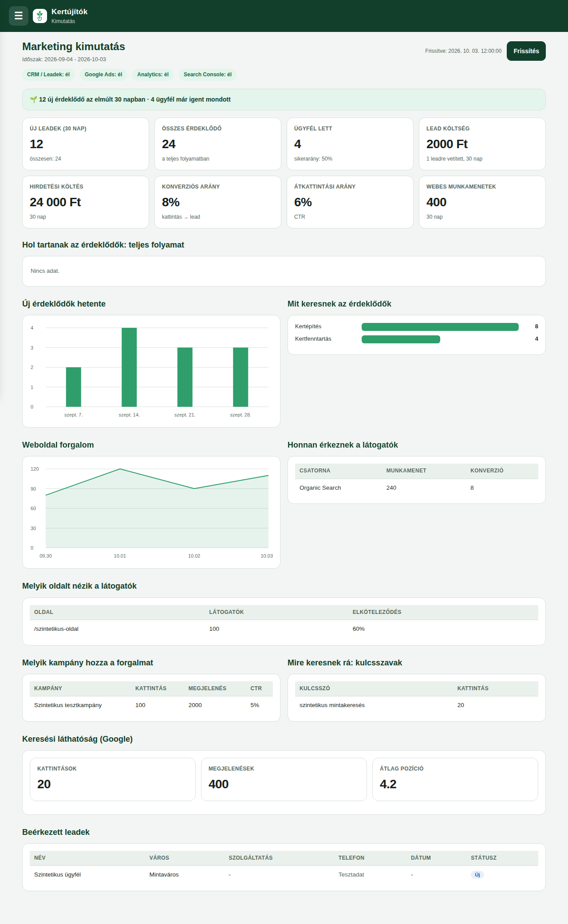Viewport: 568px width, 924px height.
Task: Open the Kattintások search visibility card
Action: coord(113,779)
